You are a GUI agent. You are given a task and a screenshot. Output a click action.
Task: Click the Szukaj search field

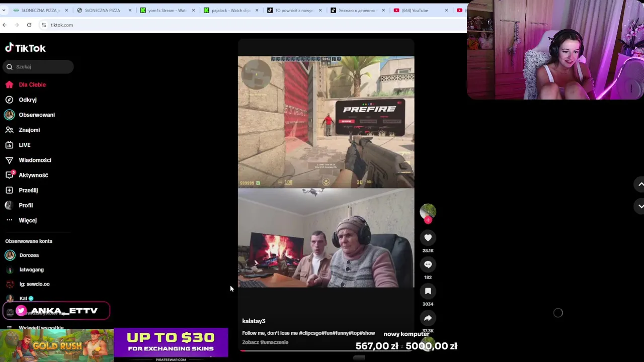coord(38,66)
